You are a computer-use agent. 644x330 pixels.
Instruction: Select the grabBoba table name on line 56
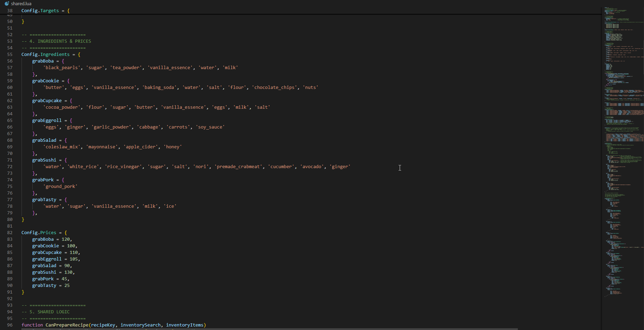[x=43, y=61]
